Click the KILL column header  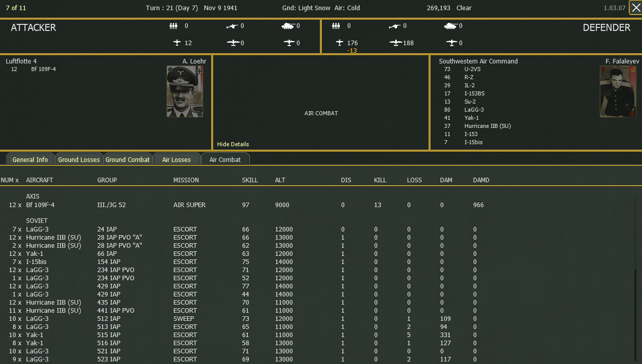380,180
